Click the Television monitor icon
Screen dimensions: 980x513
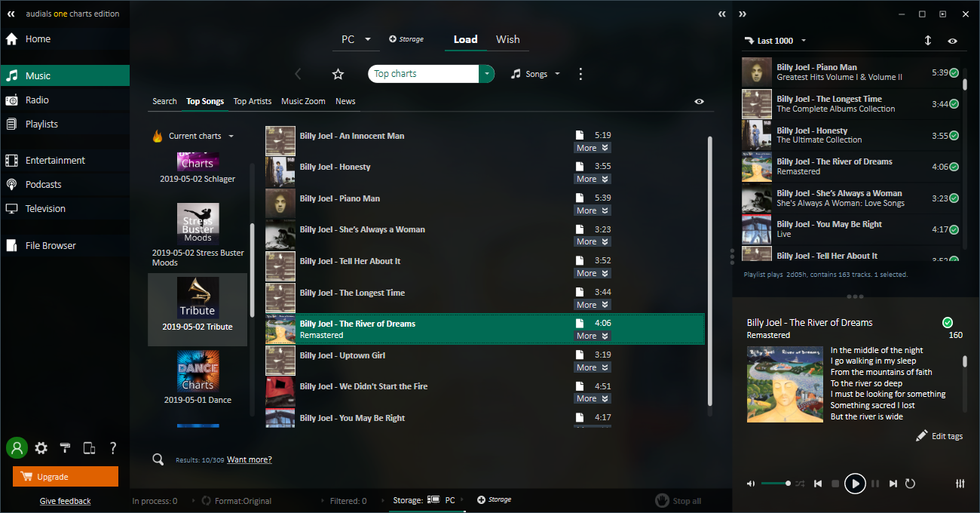11,209
